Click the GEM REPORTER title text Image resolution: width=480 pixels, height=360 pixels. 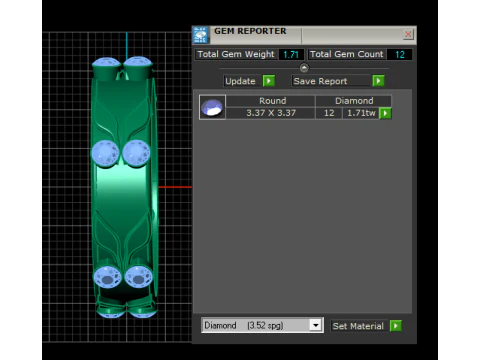250,31
